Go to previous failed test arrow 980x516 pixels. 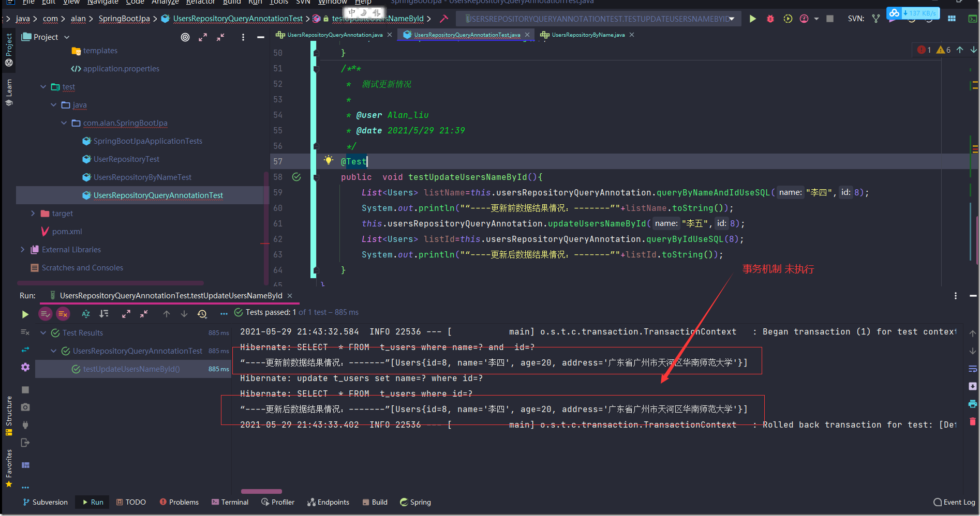pyautogui.click(x=167, y=314)
